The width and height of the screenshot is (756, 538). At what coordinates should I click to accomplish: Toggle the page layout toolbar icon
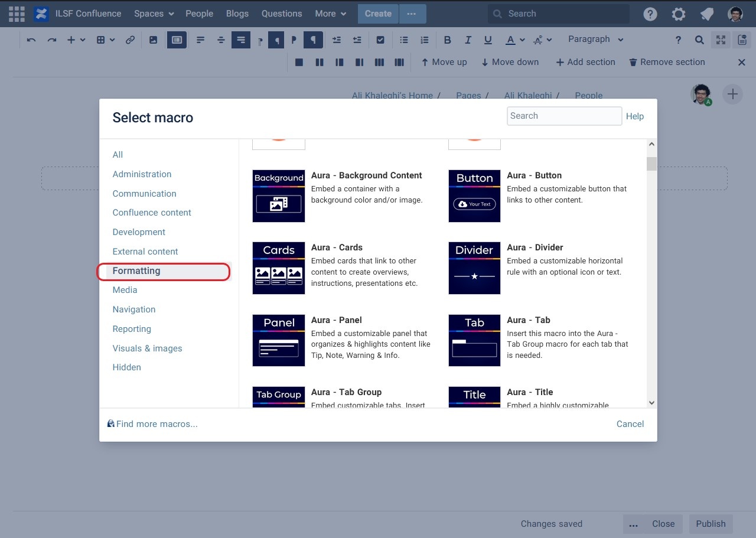pyautogui.click(x=177, y=40)
